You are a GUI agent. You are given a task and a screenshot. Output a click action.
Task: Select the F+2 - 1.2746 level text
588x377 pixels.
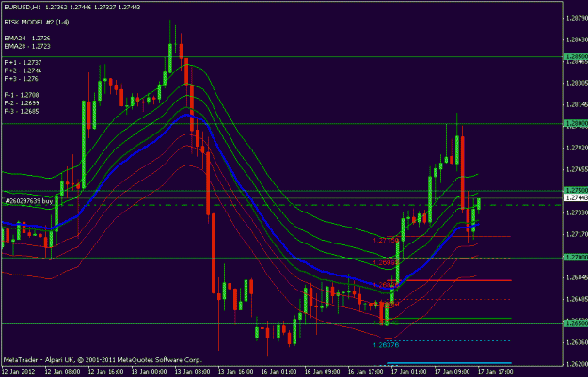pyautogui.click(x=23, y=71)
